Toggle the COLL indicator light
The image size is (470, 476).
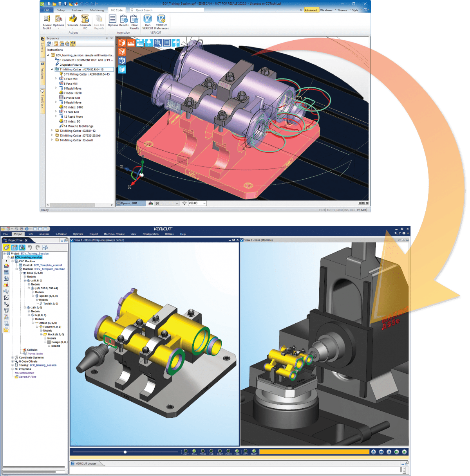tap(194, 451)
